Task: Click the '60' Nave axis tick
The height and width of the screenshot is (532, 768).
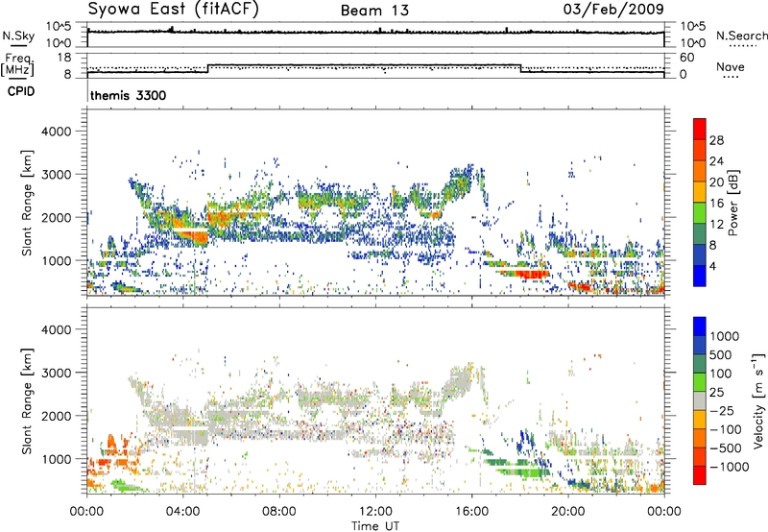Action: coord(687,58)
